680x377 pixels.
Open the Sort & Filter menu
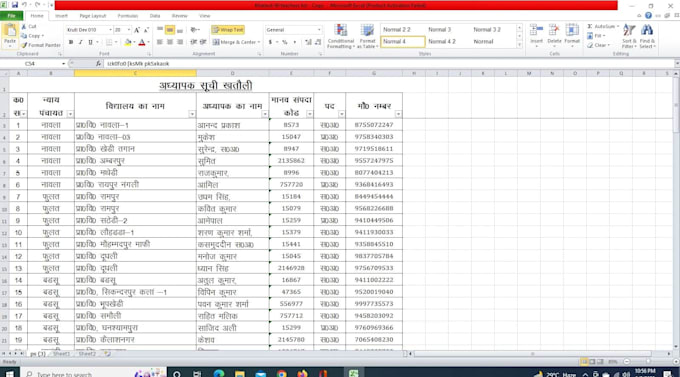tap(628, 36)
